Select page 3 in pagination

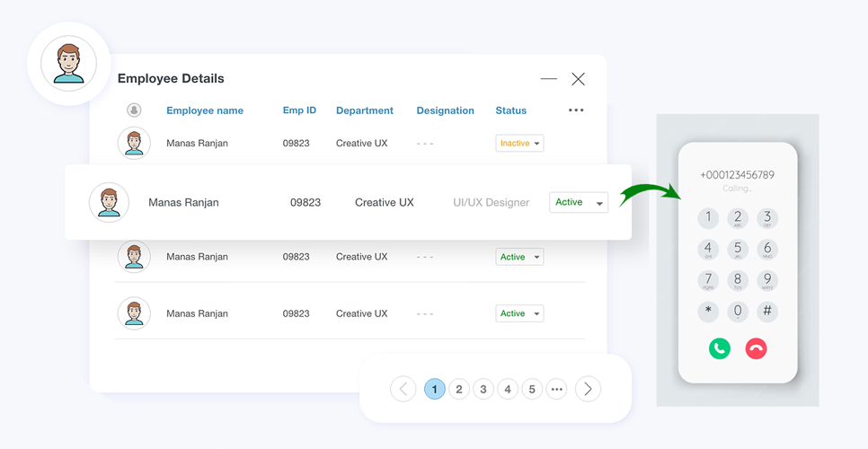tap(483, 389)
